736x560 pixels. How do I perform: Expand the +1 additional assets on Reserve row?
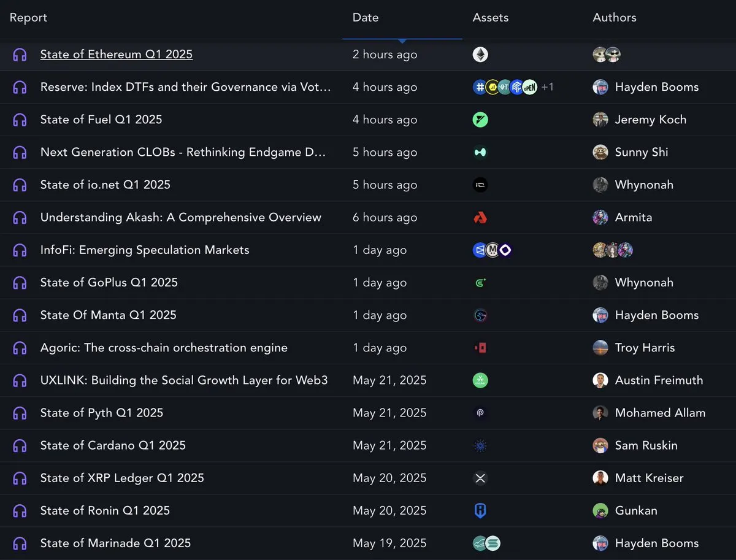point(547,87)
